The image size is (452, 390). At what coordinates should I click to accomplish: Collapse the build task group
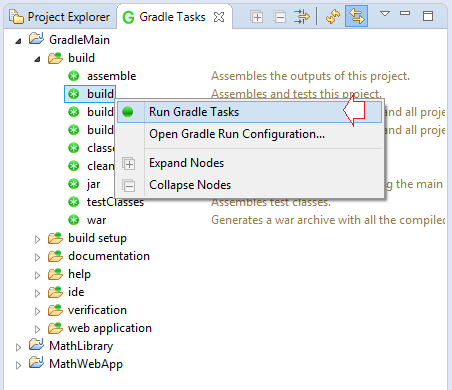[37, 59]
